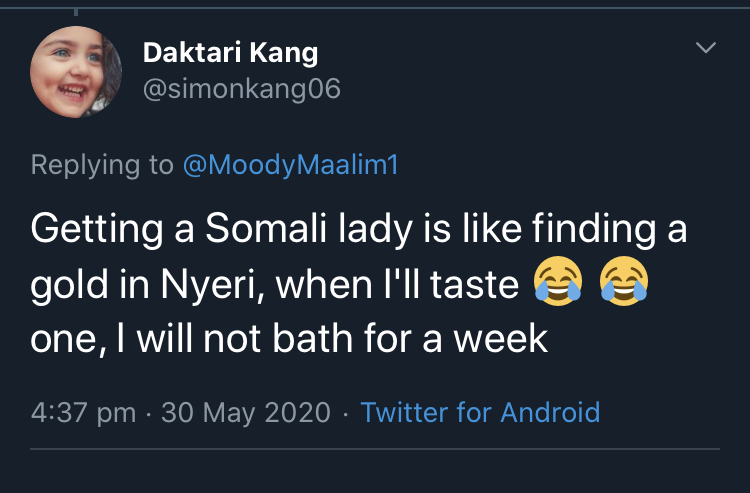Open the @MoodyMaalim1 mention link
Viewport: 750px width, 493px height.
pyautogui.click(x=290, y=165)
